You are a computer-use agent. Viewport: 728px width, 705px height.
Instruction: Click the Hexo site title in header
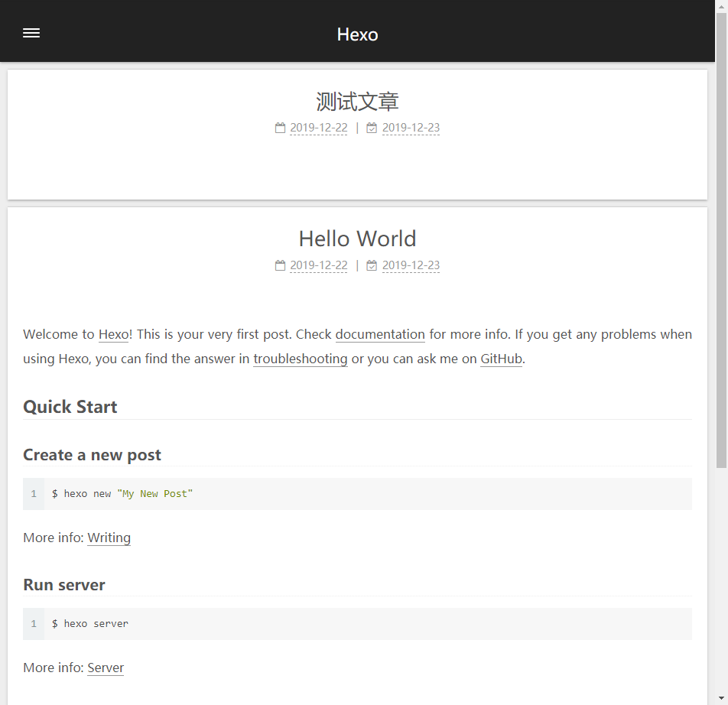[357, 34]
